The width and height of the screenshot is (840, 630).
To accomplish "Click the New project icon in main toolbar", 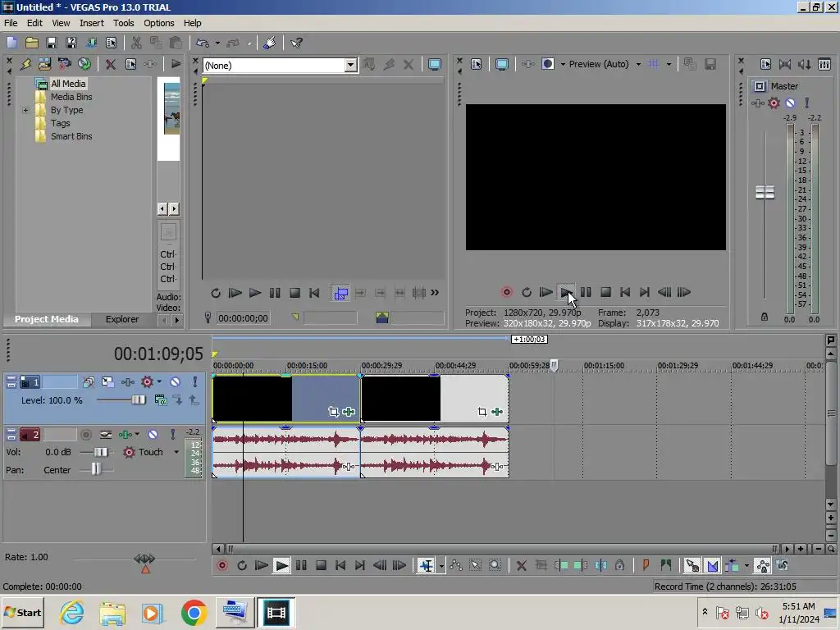I will click(11, 43).
